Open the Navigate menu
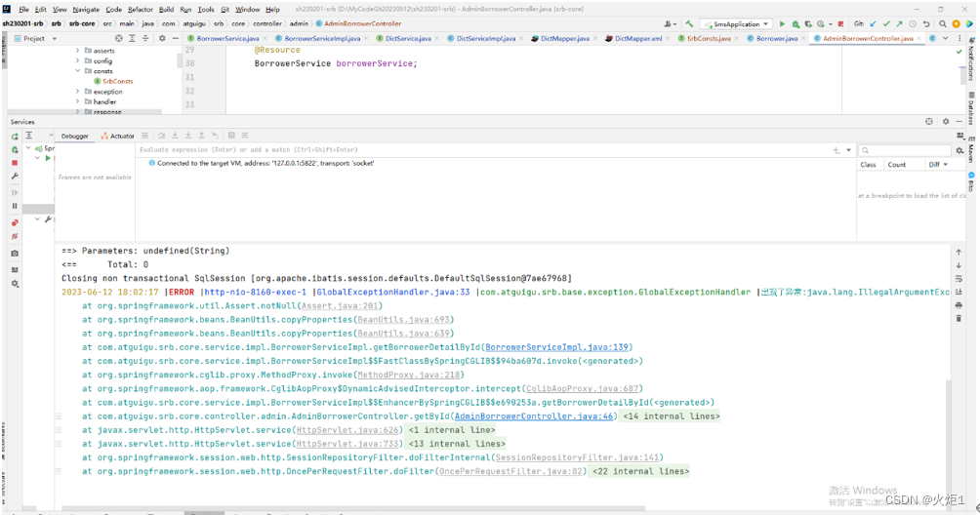 86,10
